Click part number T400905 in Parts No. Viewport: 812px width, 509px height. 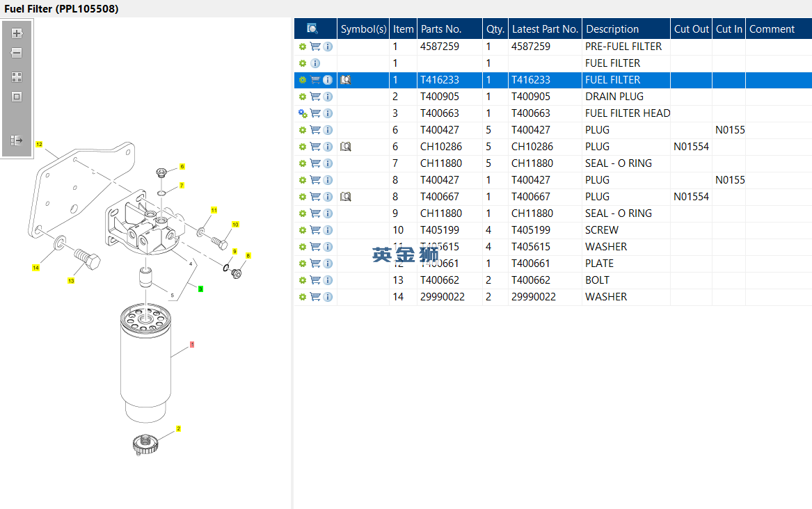(439, 97)
